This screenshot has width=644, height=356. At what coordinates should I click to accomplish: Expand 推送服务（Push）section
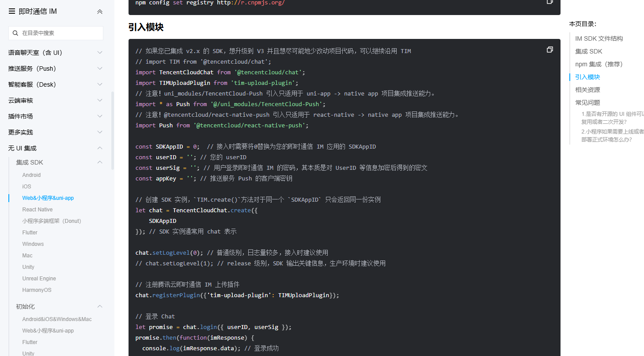(x=56, y=69)
